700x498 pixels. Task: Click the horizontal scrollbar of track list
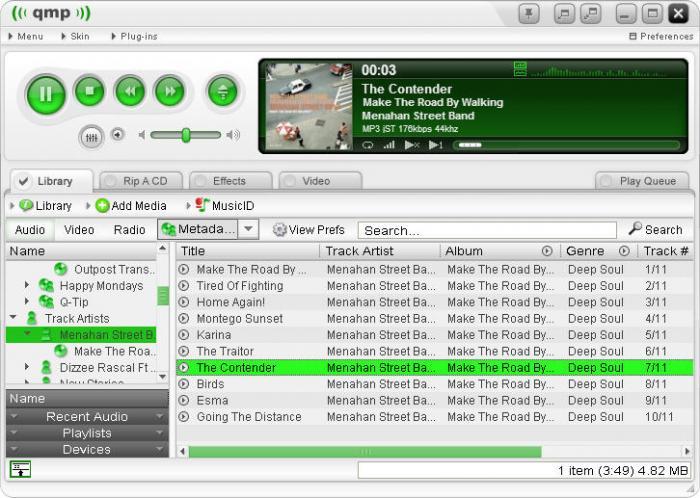coord(365,452)
